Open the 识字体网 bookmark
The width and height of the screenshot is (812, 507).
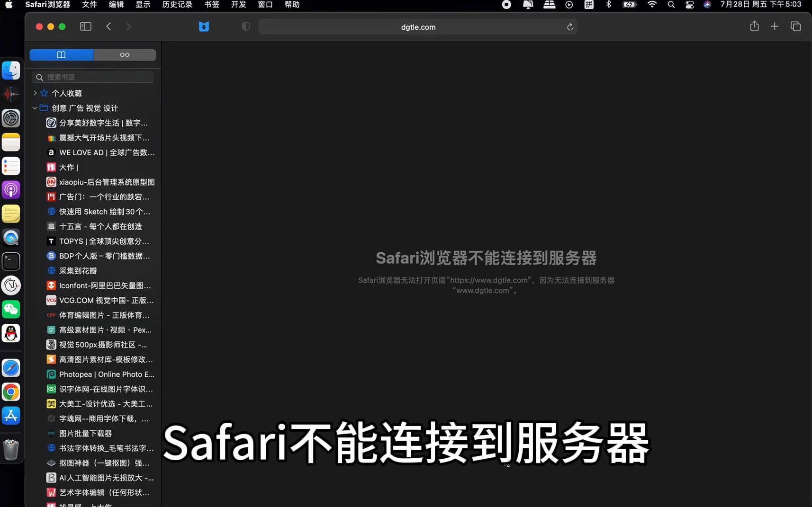[x=99, y=389]
